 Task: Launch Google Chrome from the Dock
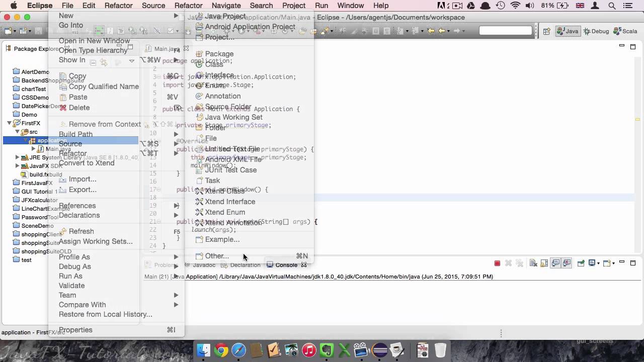pyautogui.click(x=221, y=350)
